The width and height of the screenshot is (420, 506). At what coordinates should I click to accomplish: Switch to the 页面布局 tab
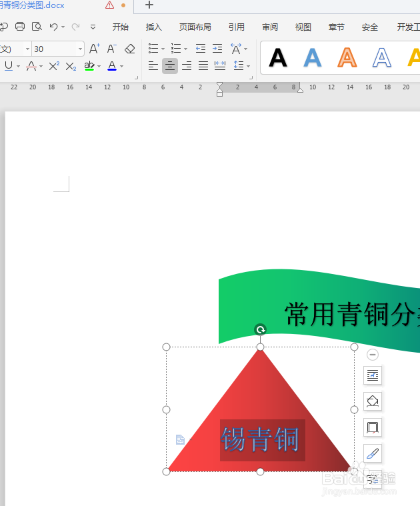click(x=195, y=27)
